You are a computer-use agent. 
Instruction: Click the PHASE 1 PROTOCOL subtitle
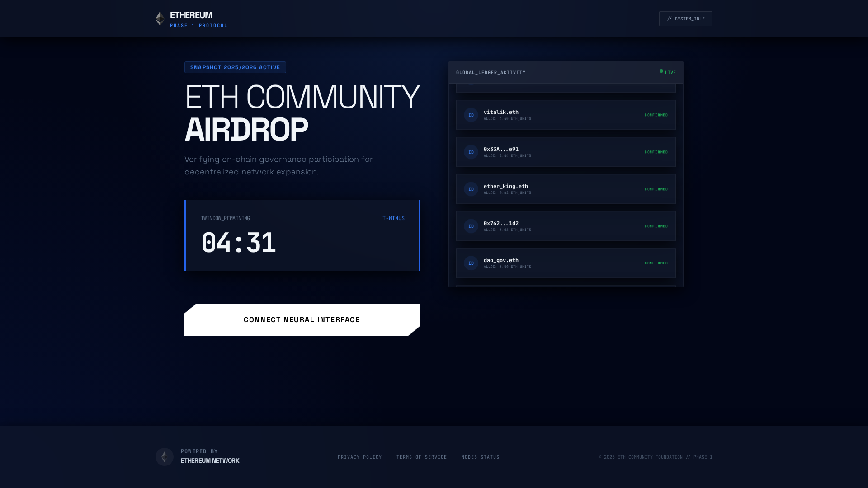[x=198, y=26]
